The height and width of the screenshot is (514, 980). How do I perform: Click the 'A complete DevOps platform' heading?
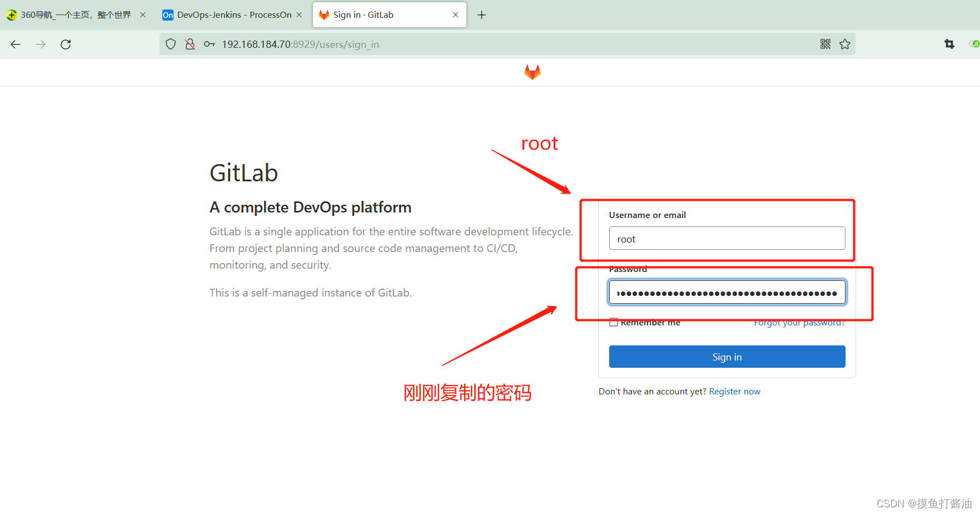[310, 207]
